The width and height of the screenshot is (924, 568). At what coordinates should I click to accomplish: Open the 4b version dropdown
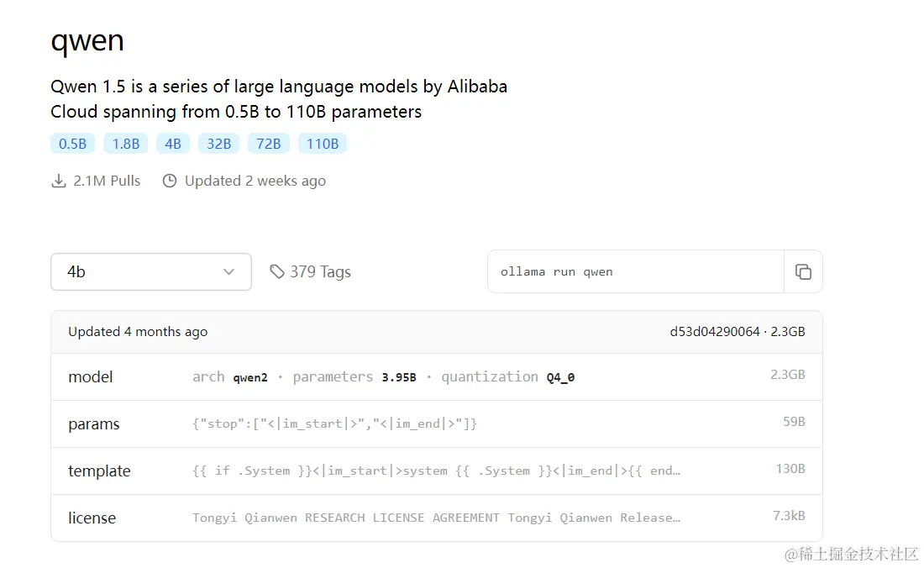(150, 271)
